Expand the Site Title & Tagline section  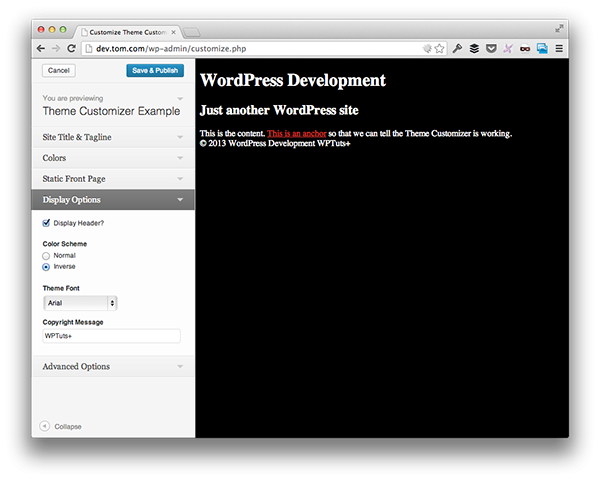[113, 137]
